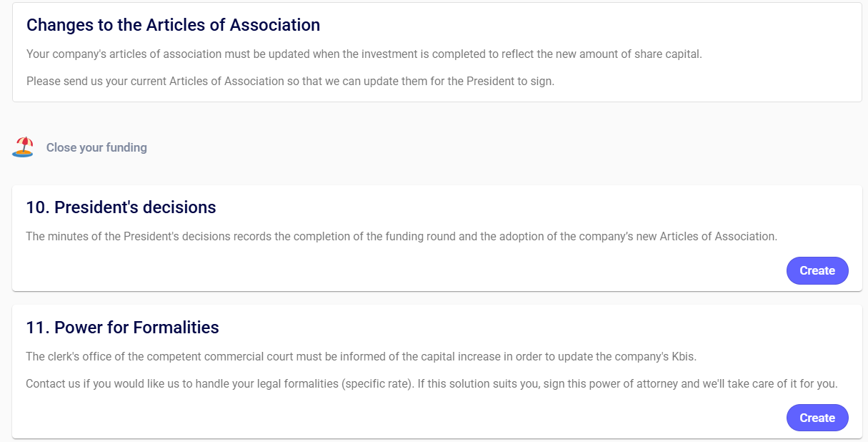Click the "(specific rate)" parenthetical text

point(376,383)
